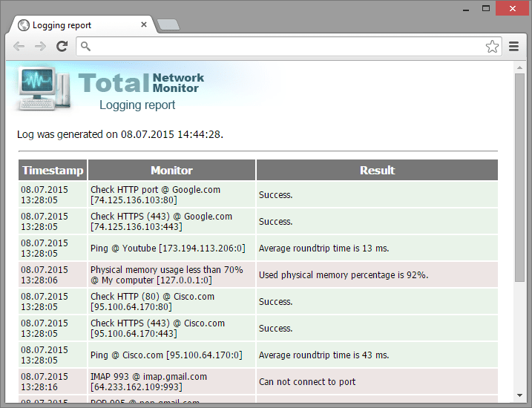
Task: Click the Result column header
Action: pos(377,170)
